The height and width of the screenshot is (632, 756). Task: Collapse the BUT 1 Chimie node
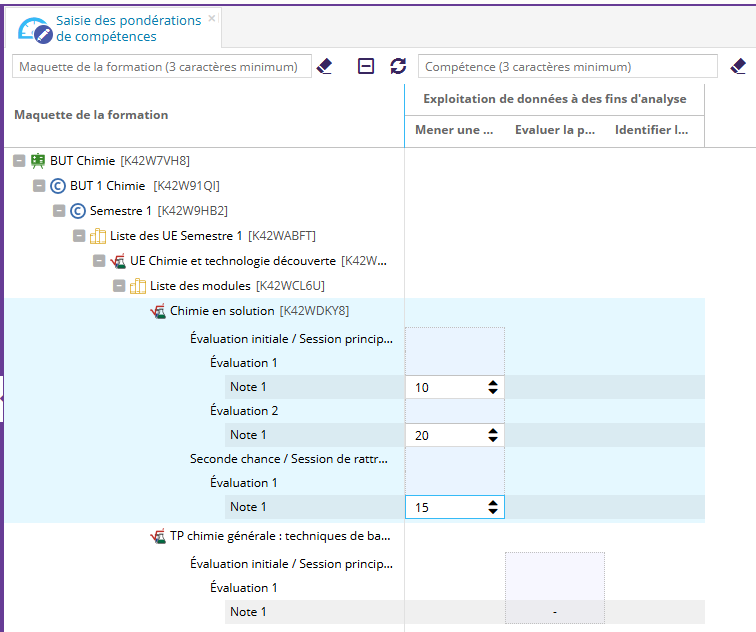point(39,186)
